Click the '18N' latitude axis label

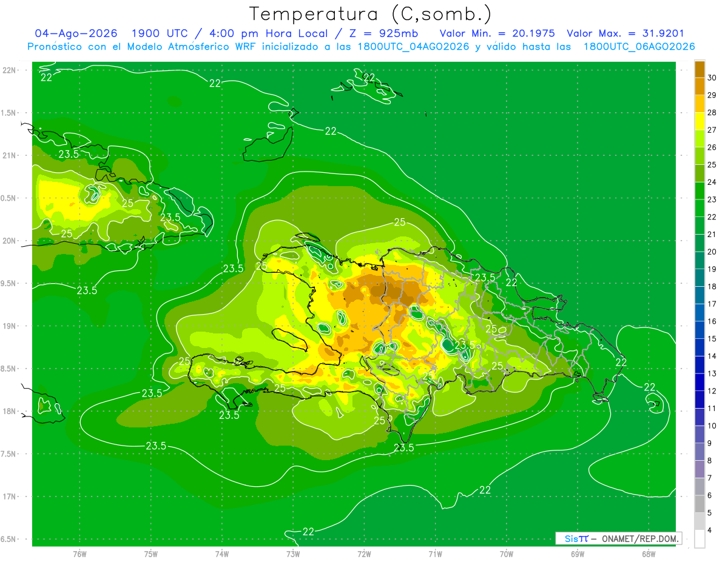[x=10, y=412]
